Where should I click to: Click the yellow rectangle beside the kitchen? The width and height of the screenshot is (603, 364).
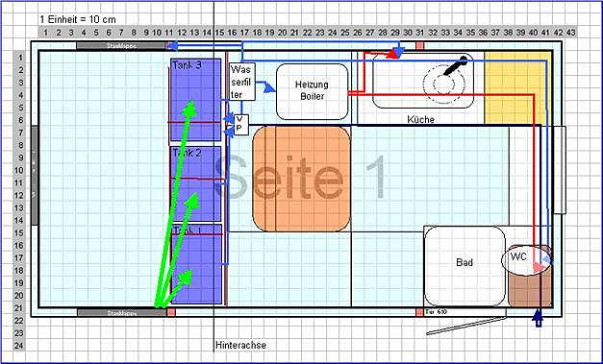click(x=518, y=87)
